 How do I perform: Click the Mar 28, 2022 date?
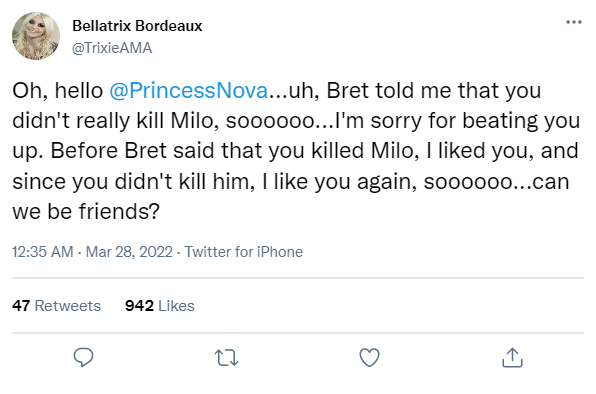click(129, 252)
